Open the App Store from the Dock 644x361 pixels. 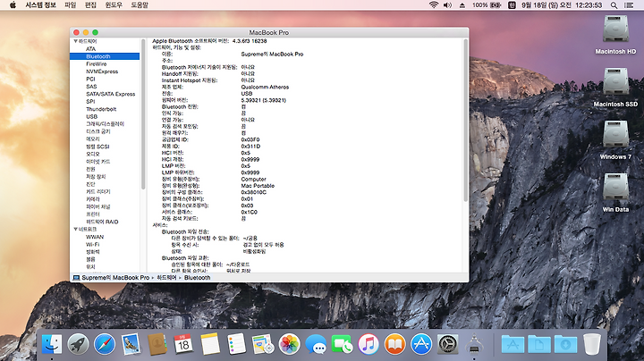[x=421, y=344]
